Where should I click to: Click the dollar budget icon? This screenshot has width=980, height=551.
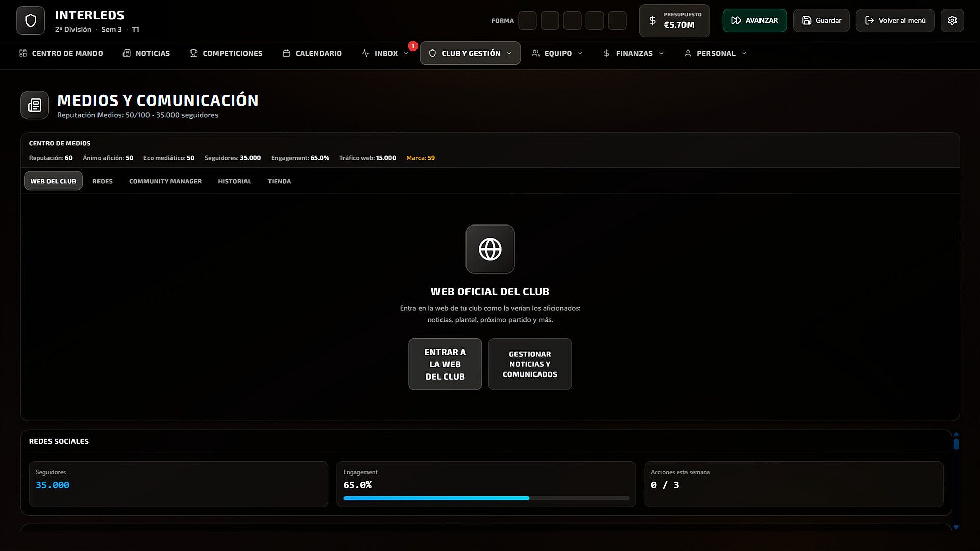click(652, 20)
